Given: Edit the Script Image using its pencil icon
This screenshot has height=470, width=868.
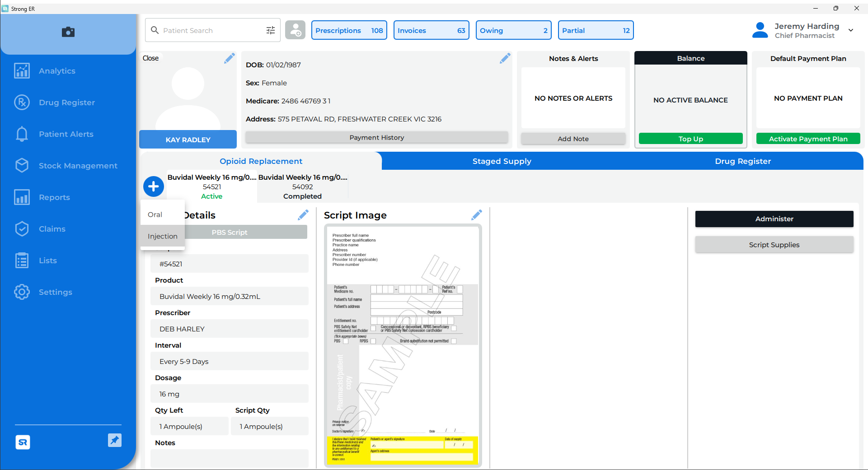Looking at the screenshot, I should click(x=476, y=215).
